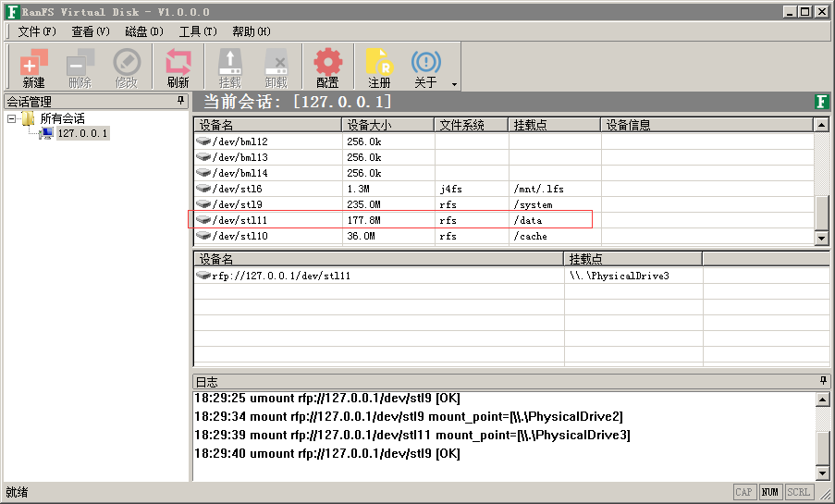Pin the 会话管理 panel with pushpin
The height and width of the screenshot is (504, 835).
tap(181, 101)
